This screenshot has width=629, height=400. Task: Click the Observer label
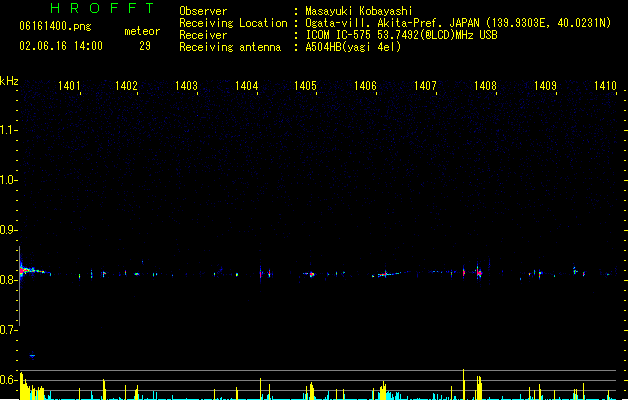click(x=203, y=11)
